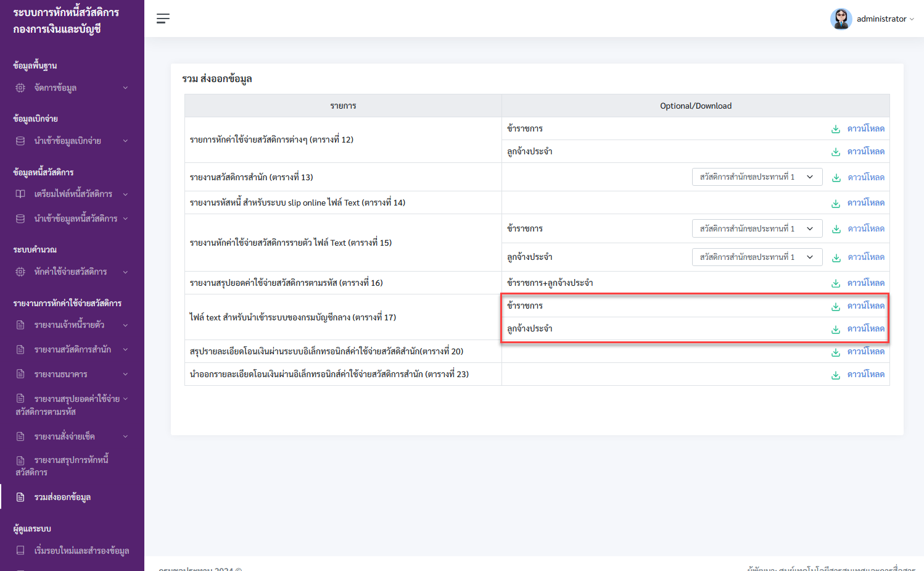The image size is (924, 571).
Task: Click the รวม ส่งออกข้อมูล page heading
Action: [x=217, y=78]
